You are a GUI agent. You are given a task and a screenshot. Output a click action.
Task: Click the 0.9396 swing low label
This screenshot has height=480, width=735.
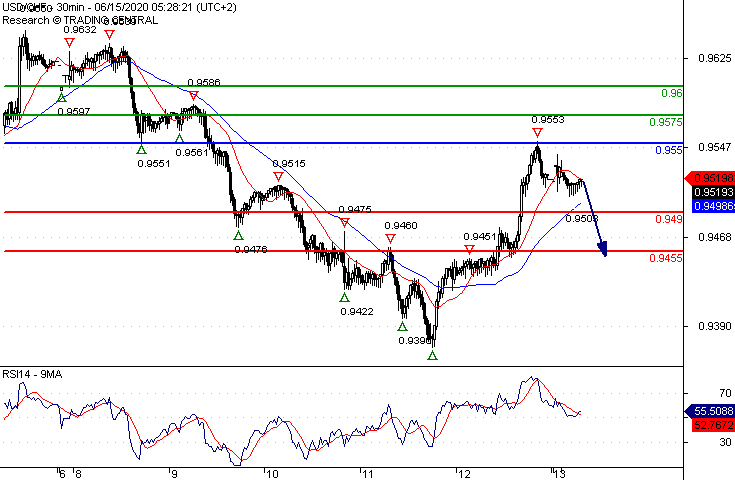pyautogui.click(x=414, y=340)
